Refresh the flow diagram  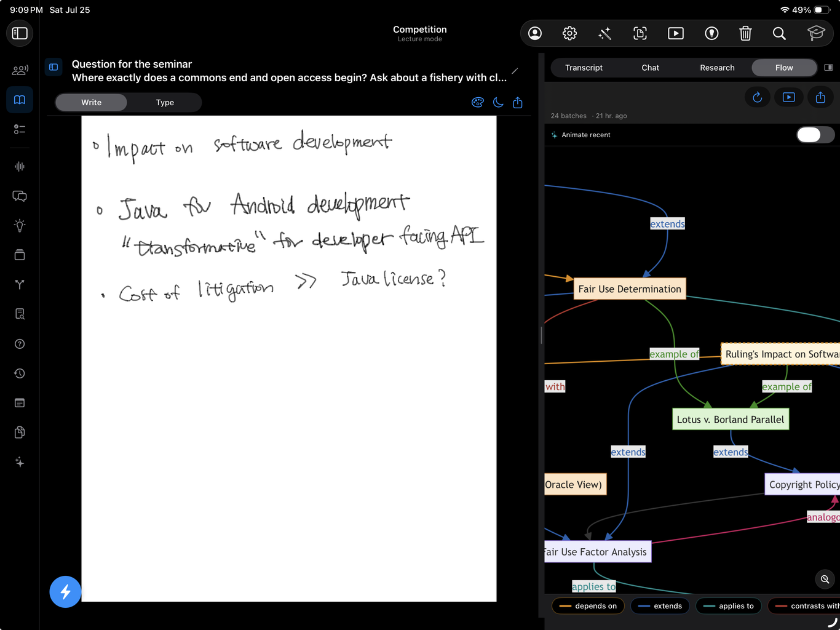click(758, 97)
